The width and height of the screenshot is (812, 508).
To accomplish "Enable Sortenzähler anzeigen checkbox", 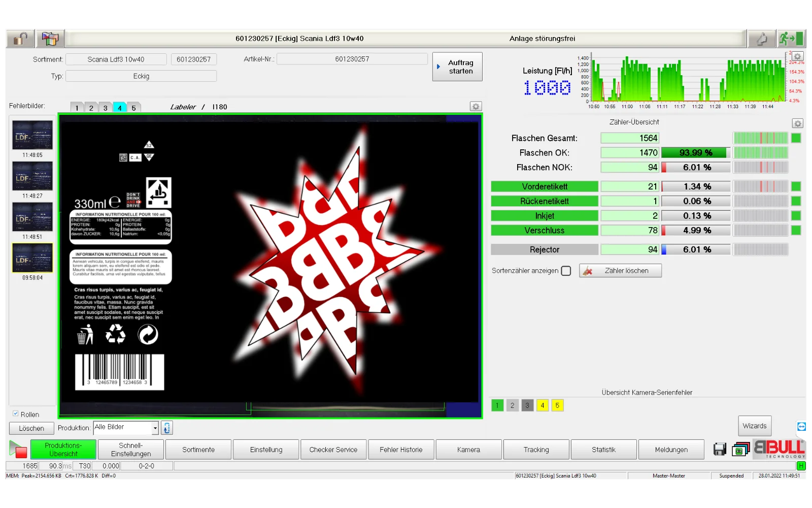I will pos(566,271).
